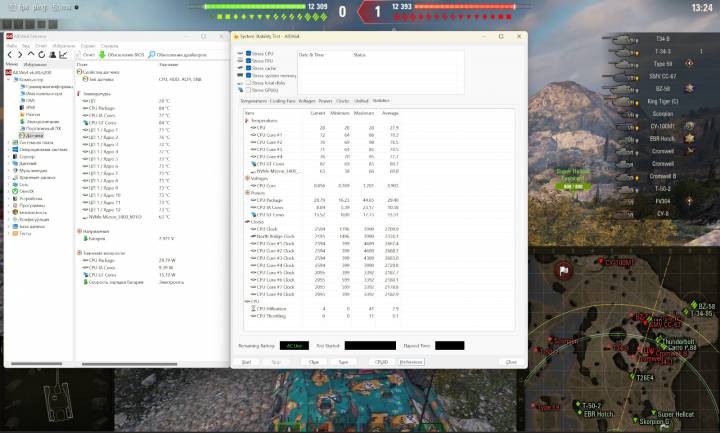Uncheck Stress FPU
720x433 pixels.
[x=248, y=61]
